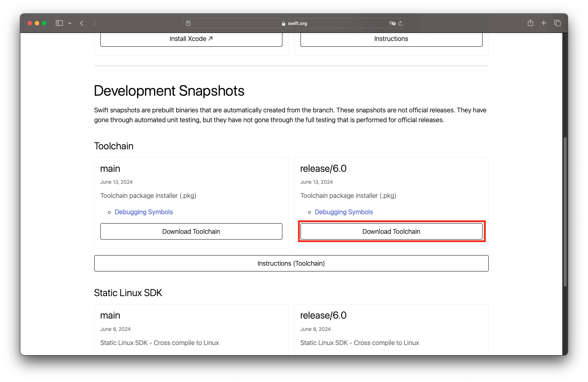Open Instructions (Toolchain)

tap(291, 263)
